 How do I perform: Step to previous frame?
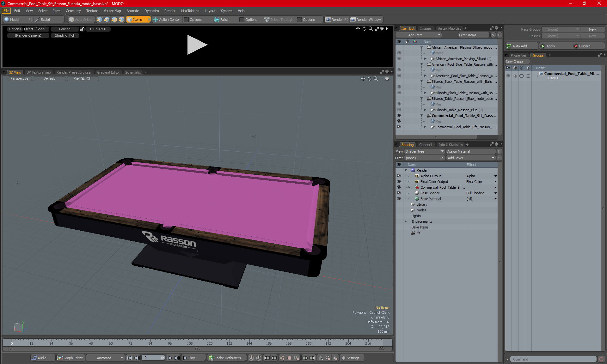[x=137, y=358]
